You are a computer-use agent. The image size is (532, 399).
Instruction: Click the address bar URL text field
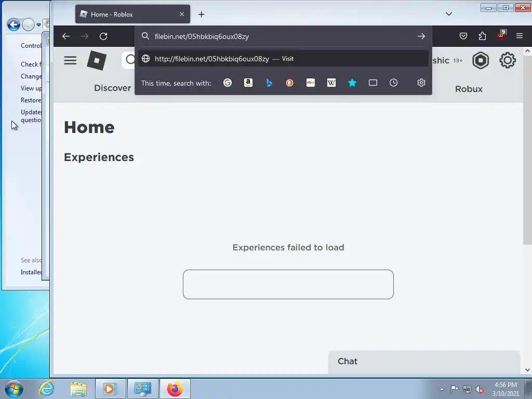click(x=283, y=36)
